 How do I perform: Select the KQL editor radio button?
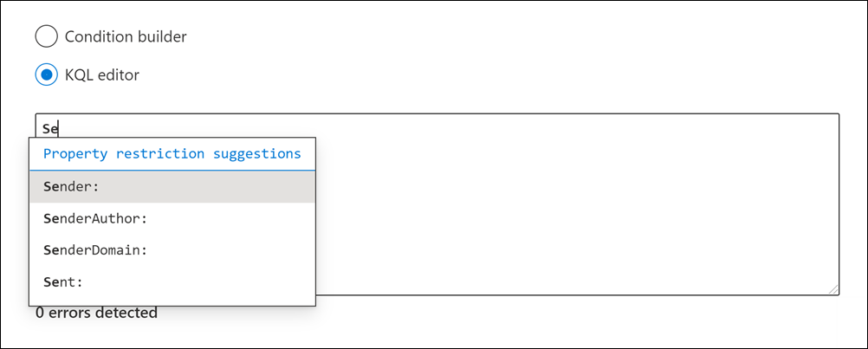tap(47, 75)
